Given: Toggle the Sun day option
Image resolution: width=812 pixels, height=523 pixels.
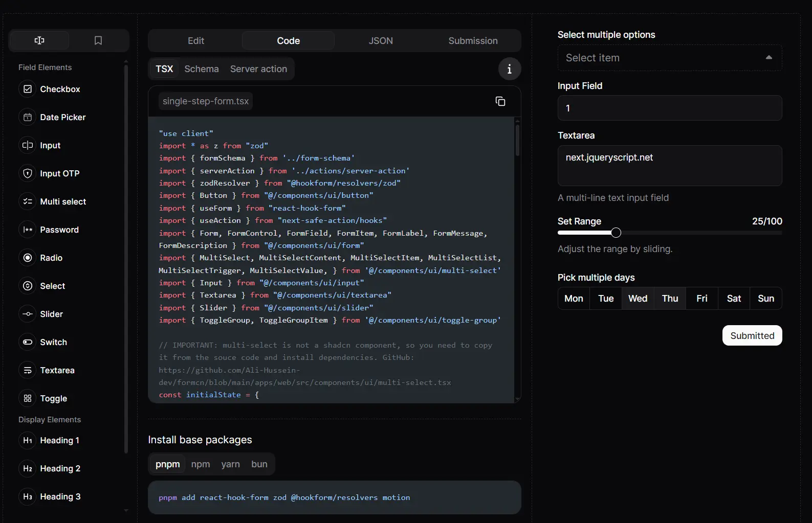Looking at the screenshot, I should (765, 299).
